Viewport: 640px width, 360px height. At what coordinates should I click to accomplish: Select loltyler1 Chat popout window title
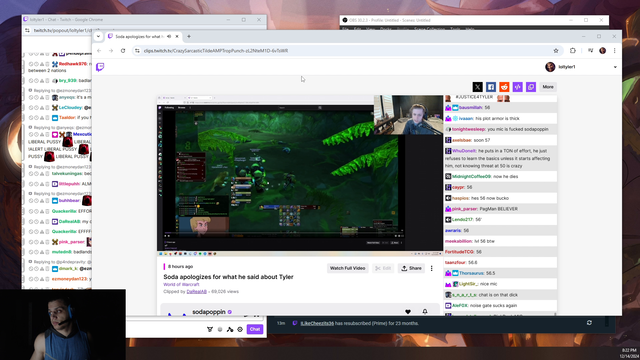click(66, 20)
